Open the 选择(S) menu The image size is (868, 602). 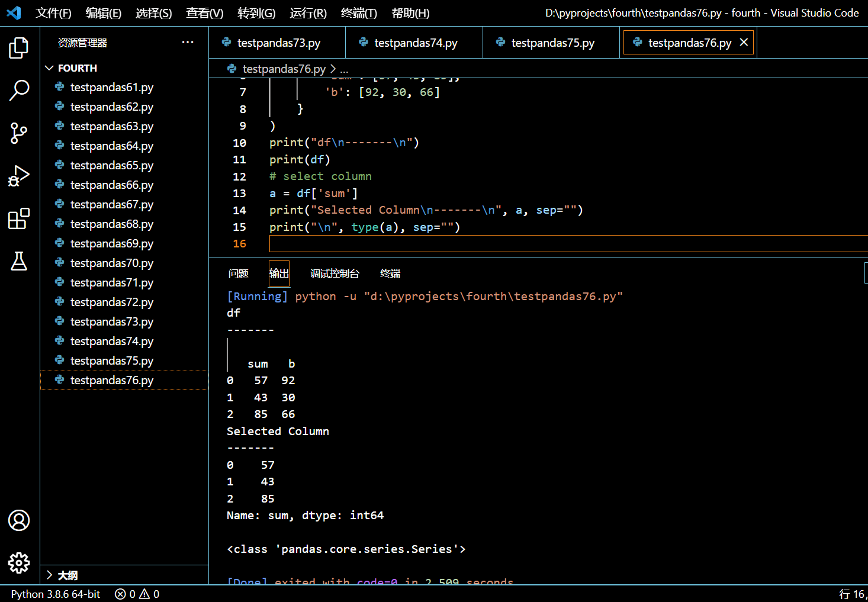coord(153,13)
